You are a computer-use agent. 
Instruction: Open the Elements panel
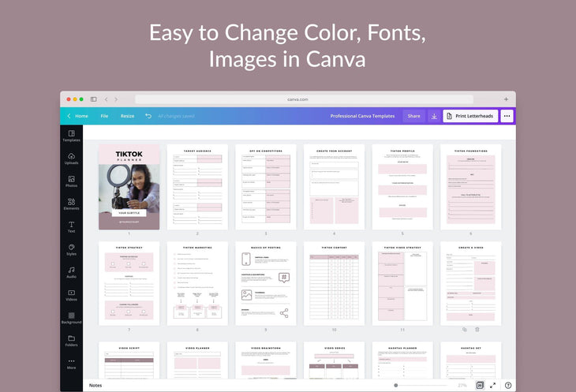71,204
